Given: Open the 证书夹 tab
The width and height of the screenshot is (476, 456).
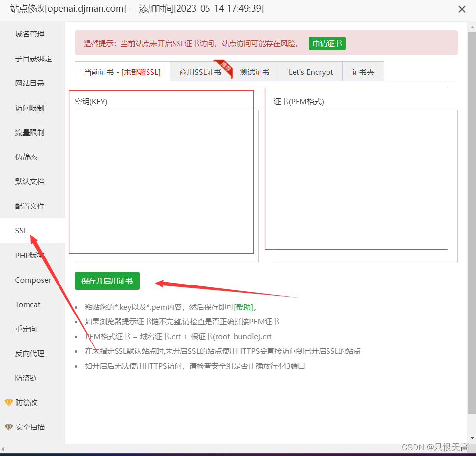Looking at the screenshot, I should (x=363, y=72).
